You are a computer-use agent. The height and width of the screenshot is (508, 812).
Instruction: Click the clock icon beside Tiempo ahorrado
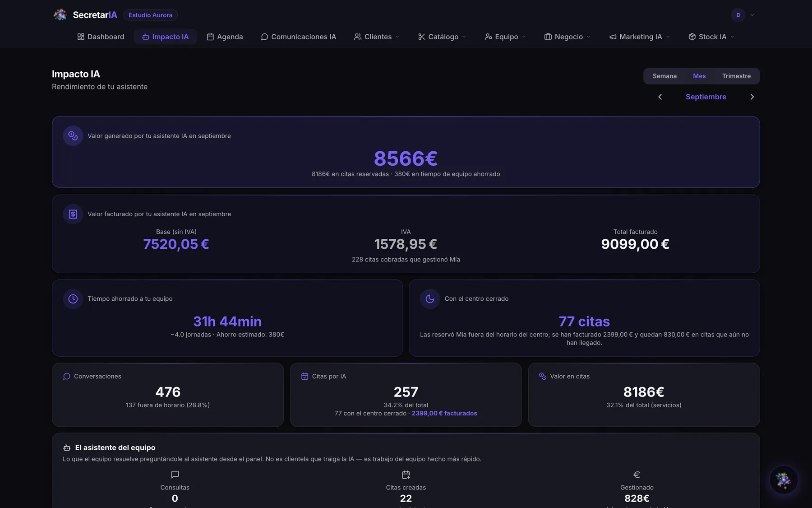click(x=73, y=298)
